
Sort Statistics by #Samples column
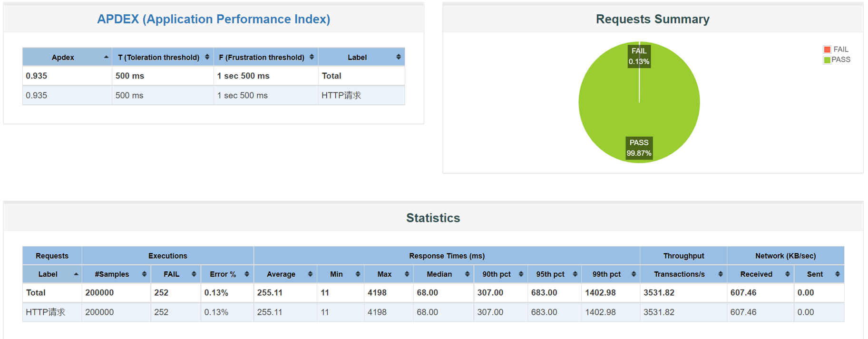[x=116, y=274]
